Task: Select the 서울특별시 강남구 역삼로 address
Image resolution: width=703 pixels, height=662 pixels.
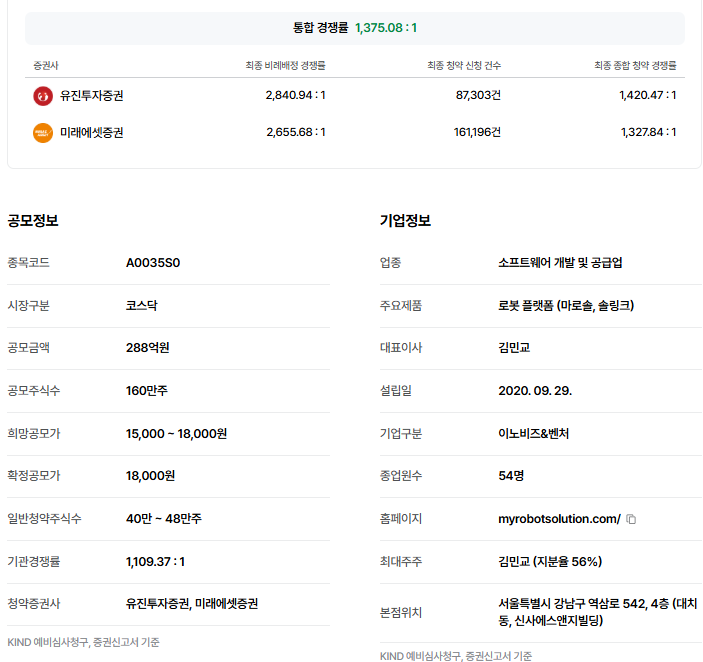Action: tap(598, 612)
